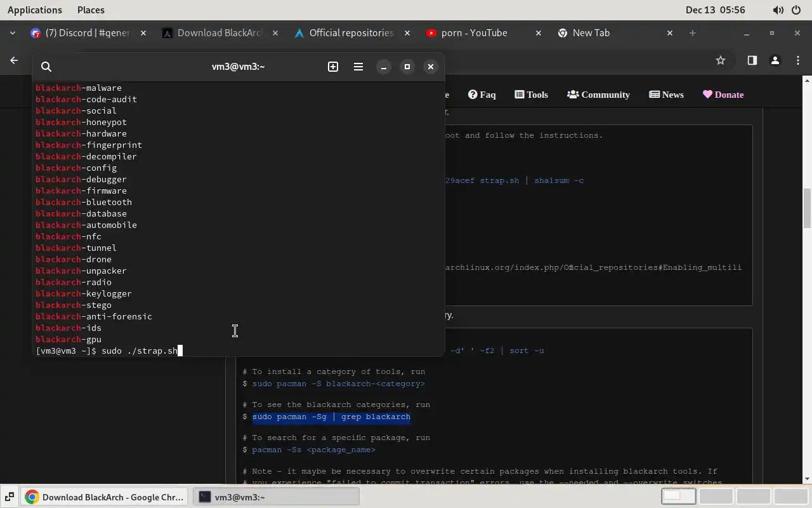Switch to Download BlackArch Chrome taskbar button
The image size is (812, 508).
(105, 497)
